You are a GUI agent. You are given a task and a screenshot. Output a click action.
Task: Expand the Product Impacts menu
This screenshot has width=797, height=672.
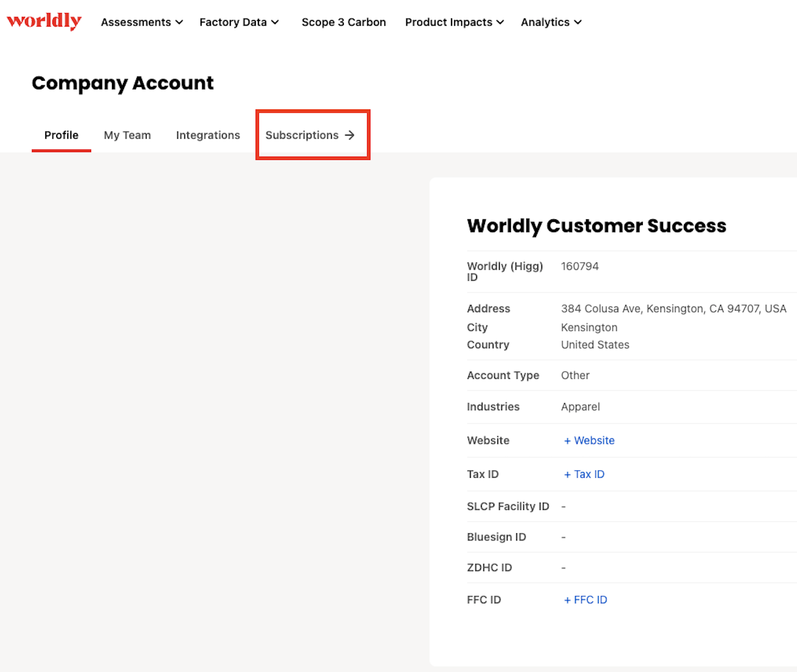[x=454, y=22]
